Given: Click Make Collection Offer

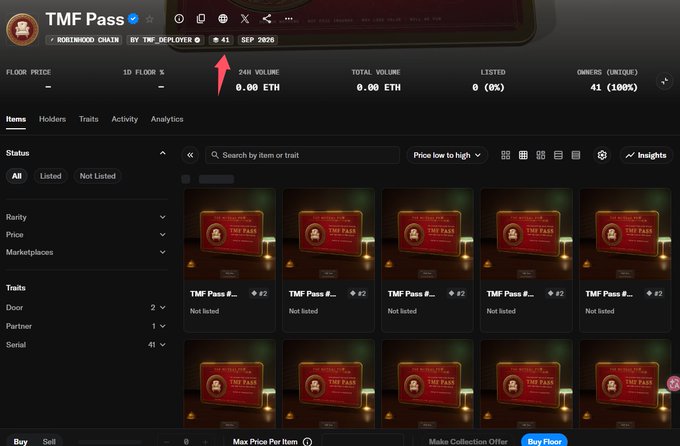Looking at the screenshot, I should point(468,441).
